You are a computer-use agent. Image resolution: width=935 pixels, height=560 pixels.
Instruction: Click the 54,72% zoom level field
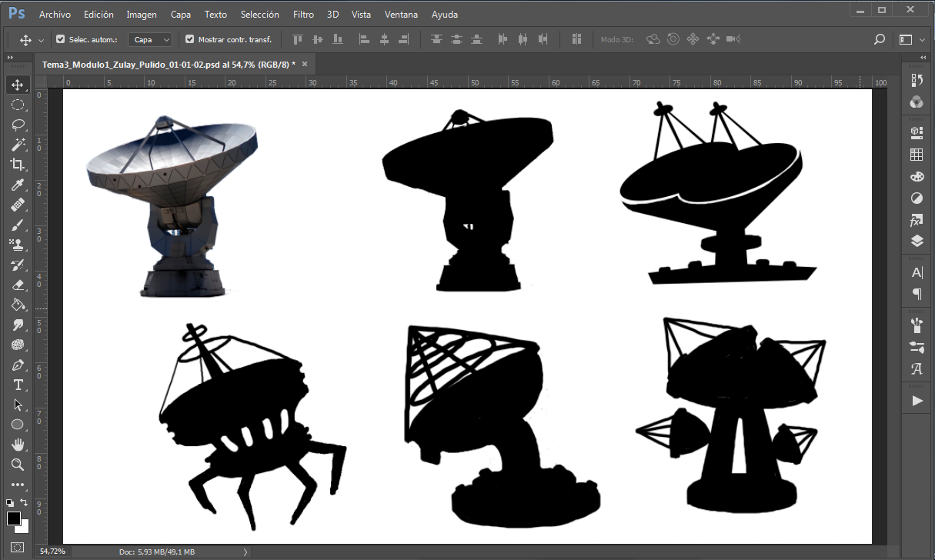tap(53, 552)
